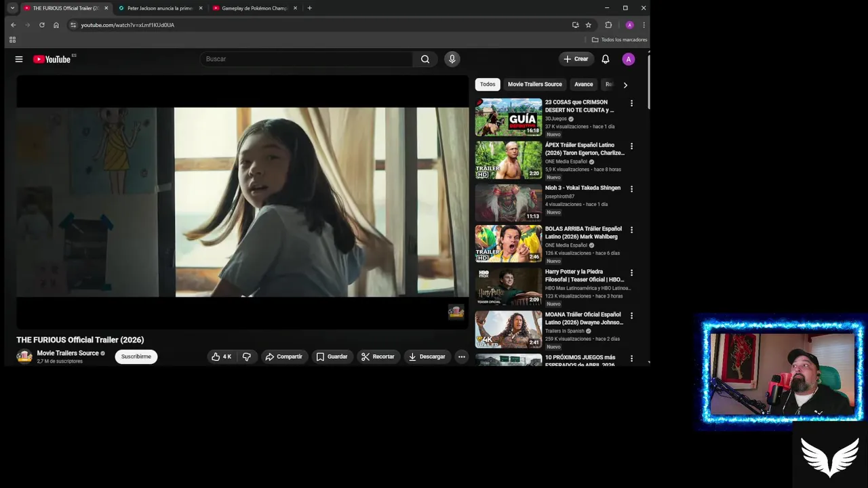Go to YouTube home via logo
868x488 pixels.
(x=52, y=59)
